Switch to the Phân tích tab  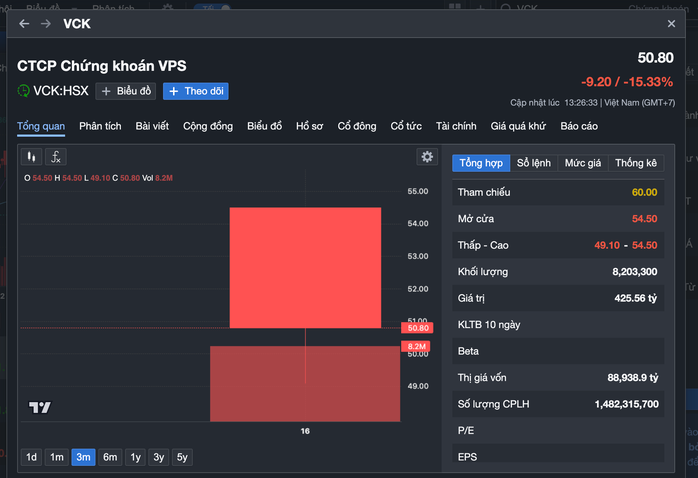[x=100, y=126]
